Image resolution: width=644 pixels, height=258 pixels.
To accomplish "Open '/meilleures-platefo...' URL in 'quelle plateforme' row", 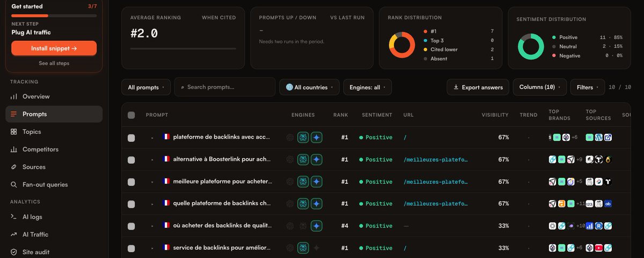I will (435, 204).
